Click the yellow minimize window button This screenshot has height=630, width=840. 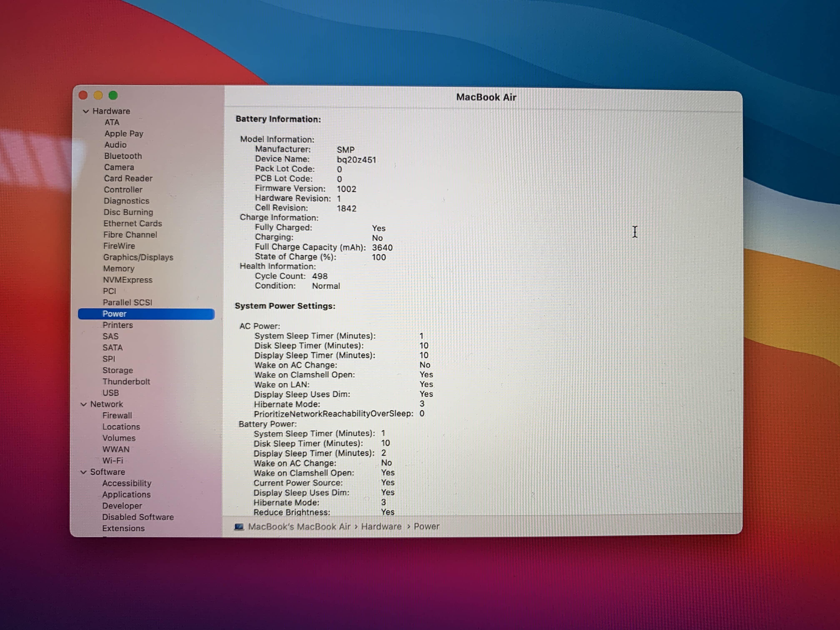(x=98, y=95)
